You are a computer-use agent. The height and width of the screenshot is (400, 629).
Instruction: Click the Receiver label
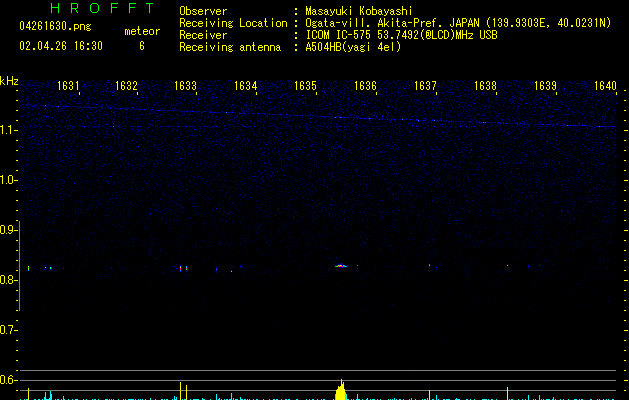pyautogui.click(x=203, y=35)
